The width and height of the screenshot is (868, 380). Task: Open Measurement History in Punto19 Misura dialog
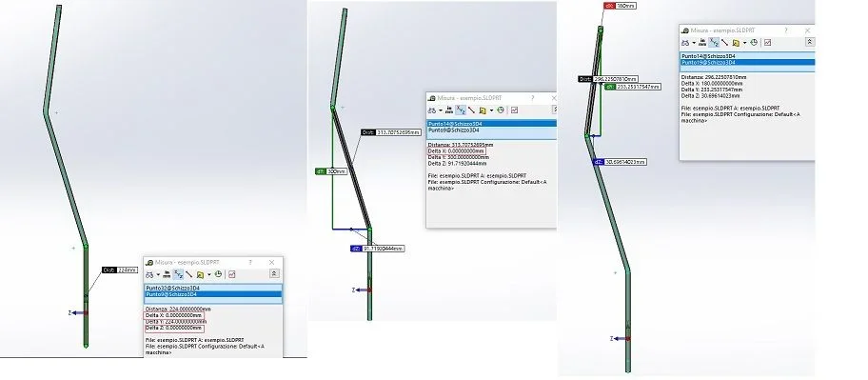click(x=754, y=43)
